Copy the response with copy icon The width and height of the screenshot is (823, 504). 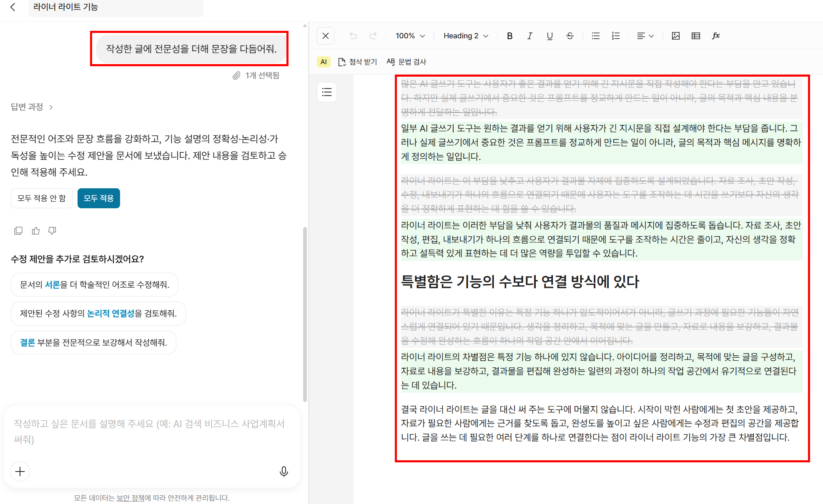point(18,231)
